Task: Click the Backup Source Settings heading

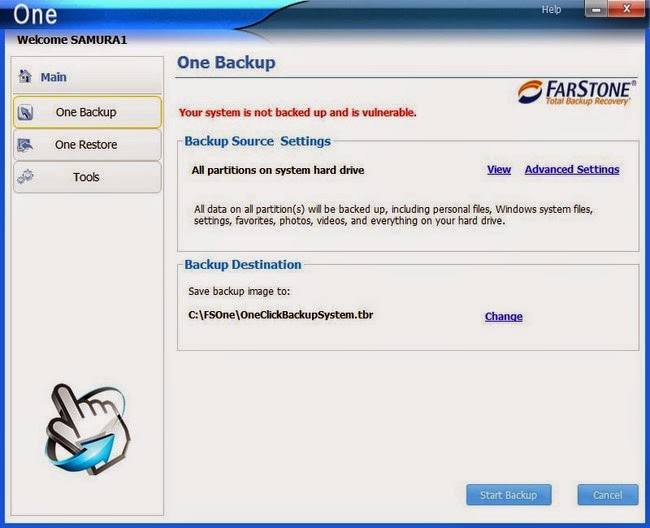Action: (x=257, y=141)
